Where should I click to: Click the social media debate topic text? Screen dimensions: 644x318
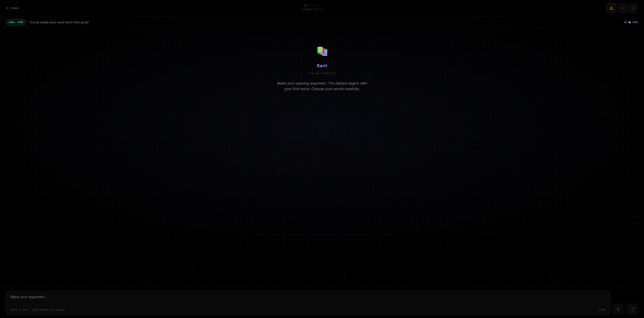(x=59, y=22)
